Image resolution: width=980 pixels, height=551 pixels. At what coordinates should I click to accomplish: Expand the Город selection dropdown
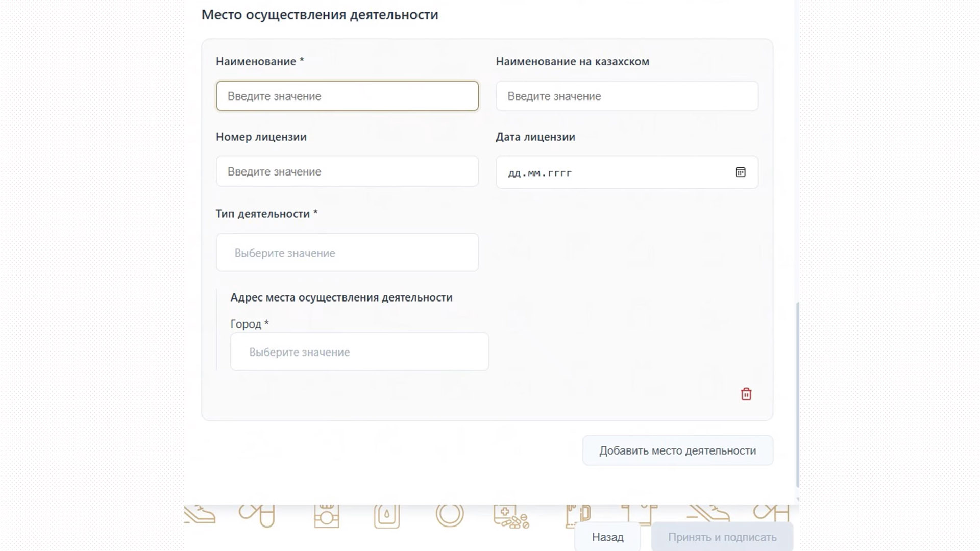pos(359,352)
